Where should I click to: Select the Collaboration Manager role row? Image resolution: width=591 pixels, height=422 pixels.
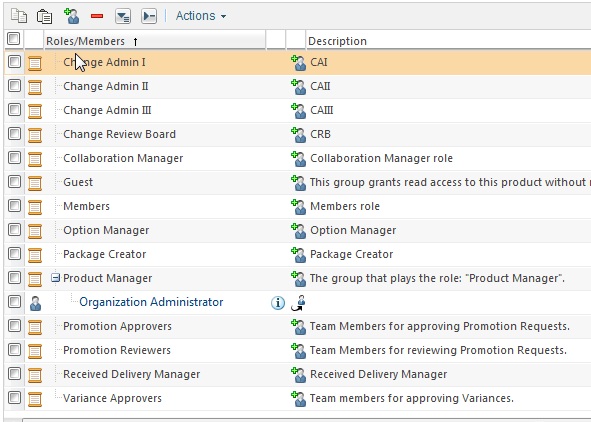tap(297, 158)
